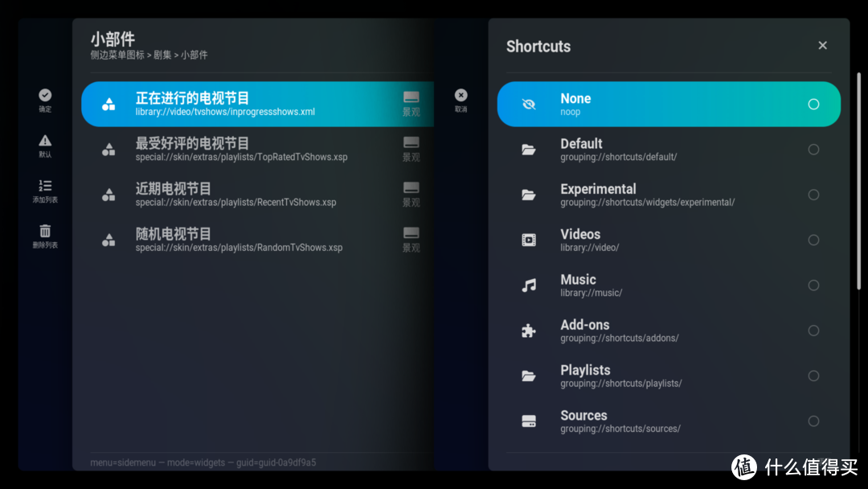Click the folder icon beside Playlists
Image resolution: width=868 pixels, height=489 pixels.
529,376
